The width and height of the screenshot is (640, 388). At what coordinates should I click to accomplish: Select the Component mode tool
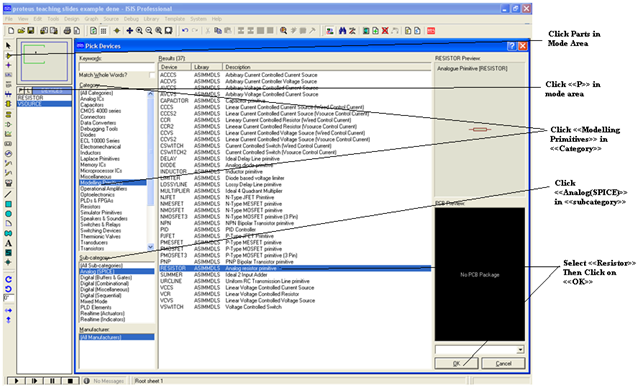pos(8,55)
